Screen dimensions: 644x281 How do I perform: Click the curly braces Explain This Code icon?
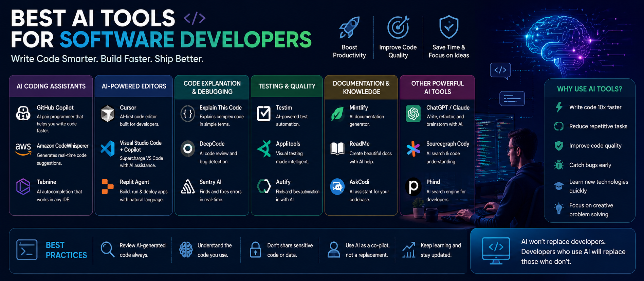(187, 114)
